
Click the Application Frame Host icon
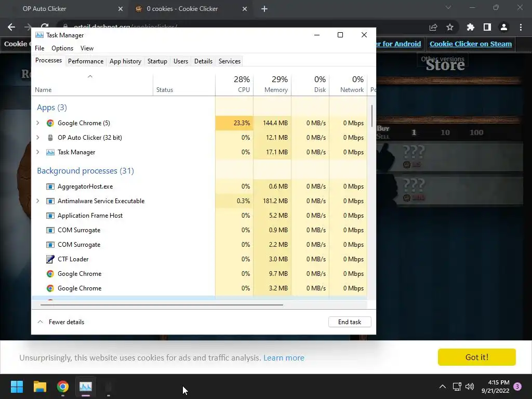[50, 216]
